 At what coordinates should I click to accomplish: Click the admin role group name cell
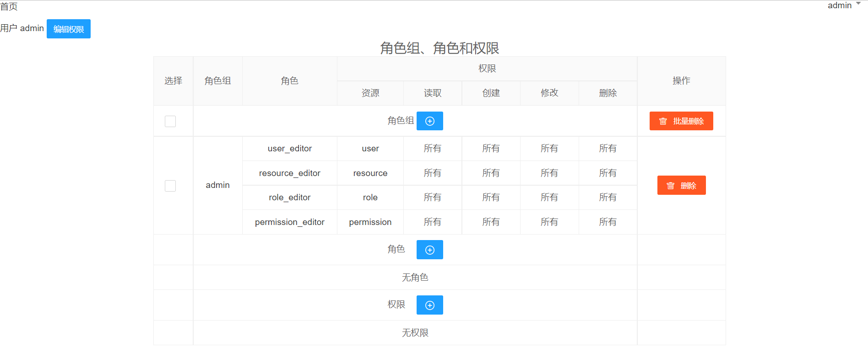[218, 185]
